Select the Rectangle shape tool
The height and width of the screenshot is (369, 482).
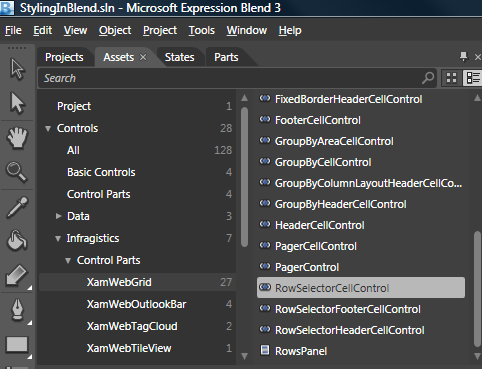click(x=17, y=344)
